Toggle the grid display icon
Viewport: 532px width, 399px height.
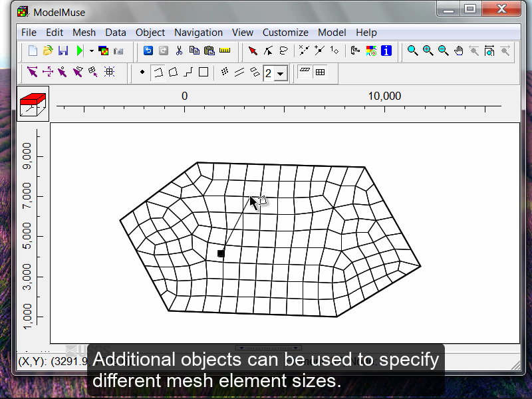click(321, 73)
